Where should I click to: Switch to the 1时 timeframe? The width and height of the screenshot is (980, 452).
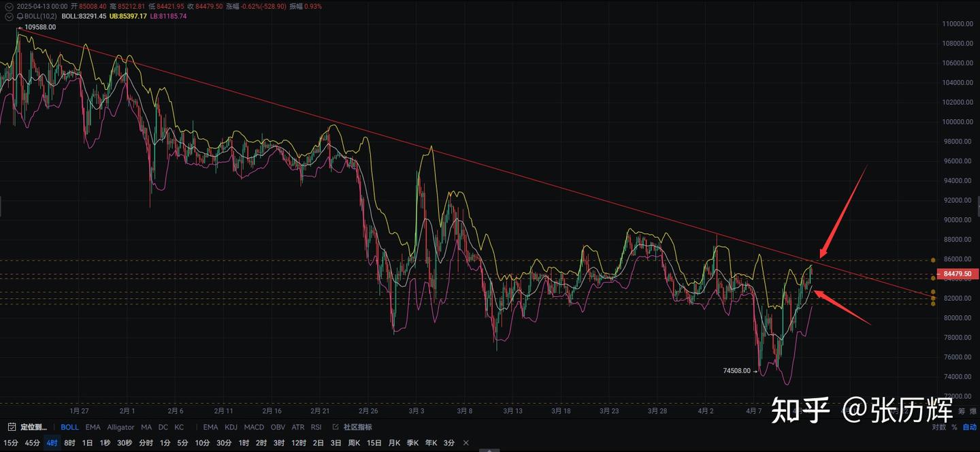pos(244,443)
